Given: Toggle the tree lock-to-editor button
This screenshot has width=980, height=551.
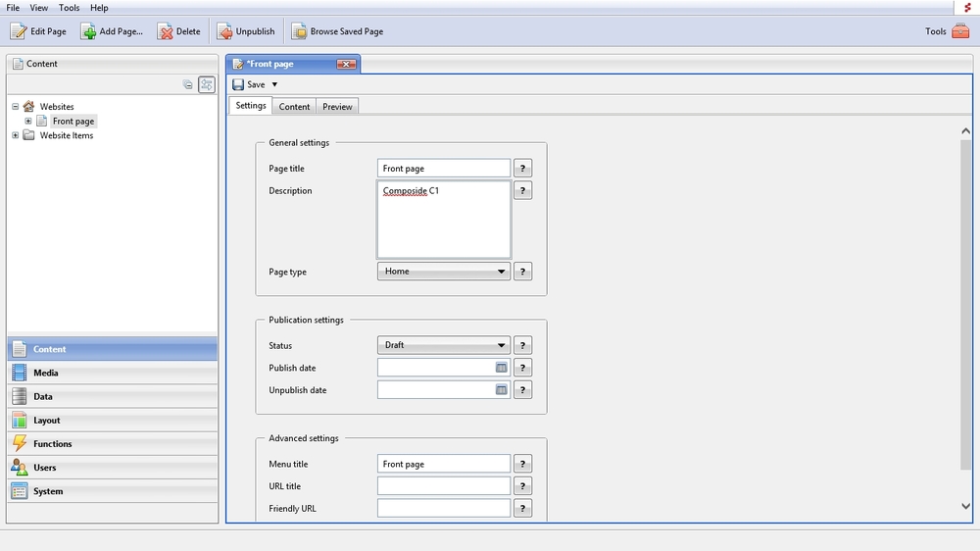Looking at the screenshot, I should (207, 85).
